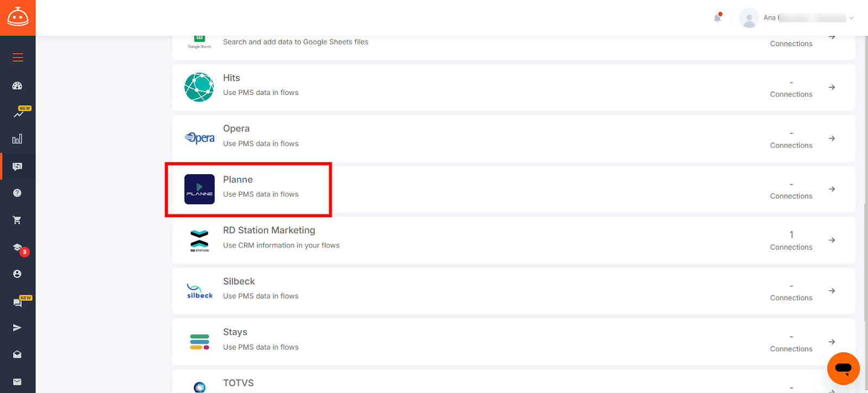This screenshot has height=393, width=868.
Task: Expand the Ana user account dropdown chevron
Action: tap(851, 18)
